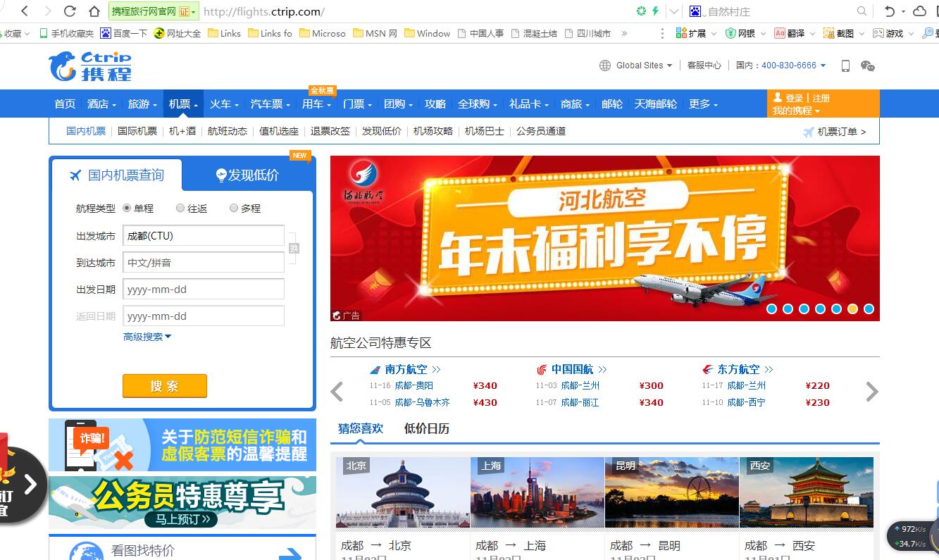Open the 手机收藏夹 bookmark
Viewport: 939px width, 560px height.
(67, 33)
